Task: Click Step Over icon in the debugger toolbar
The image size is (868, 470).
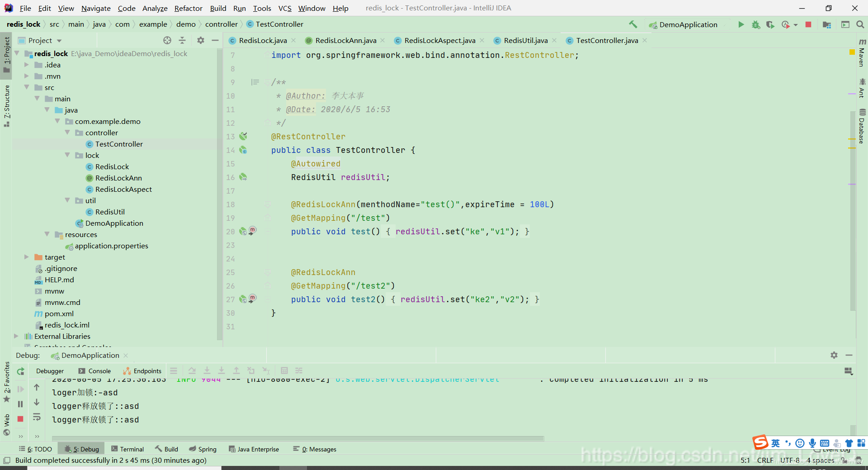Action: (192, 370)
